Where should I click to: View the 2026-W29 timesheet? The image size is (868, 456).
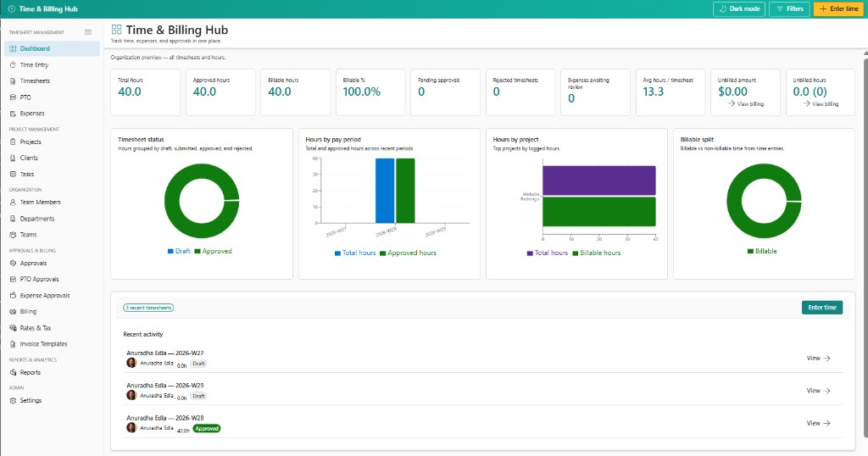coord(818,391)
